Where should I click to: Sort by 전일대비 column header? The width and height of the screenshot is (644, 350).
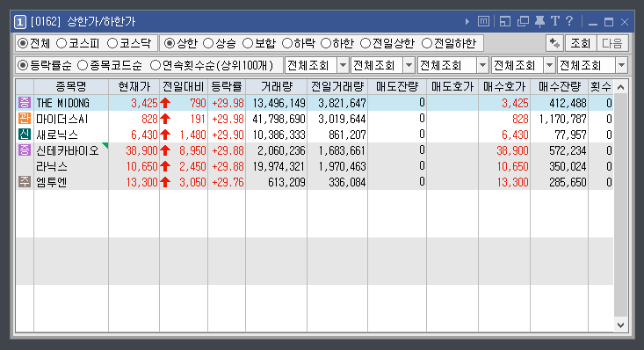tap(184, 87)
